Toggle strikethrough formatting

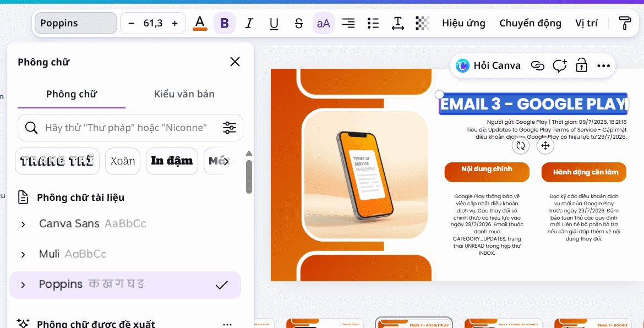tap(299, 23)
